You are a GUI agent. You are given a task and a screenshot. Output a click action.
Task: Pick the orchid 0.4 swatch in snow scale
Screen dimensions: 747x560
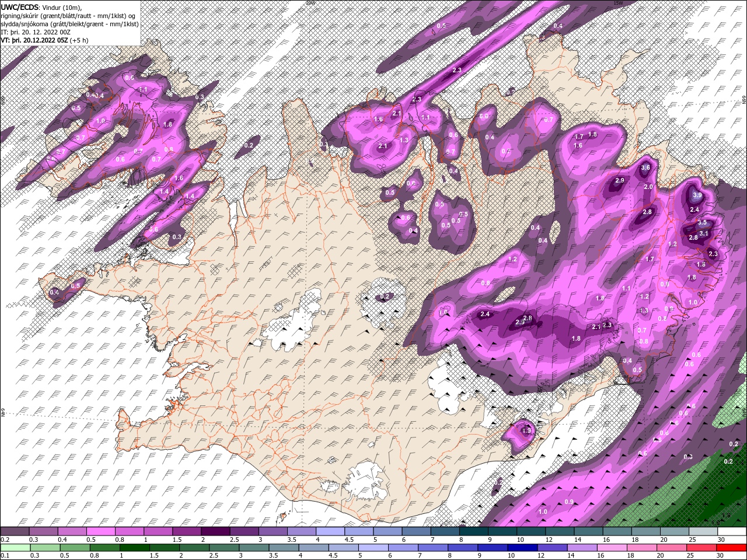coord(72,531)
